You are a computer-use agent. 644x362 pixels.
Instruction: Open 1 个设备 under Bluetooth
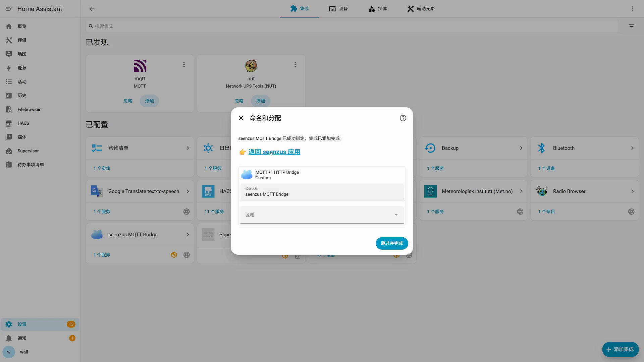[546, 168]
